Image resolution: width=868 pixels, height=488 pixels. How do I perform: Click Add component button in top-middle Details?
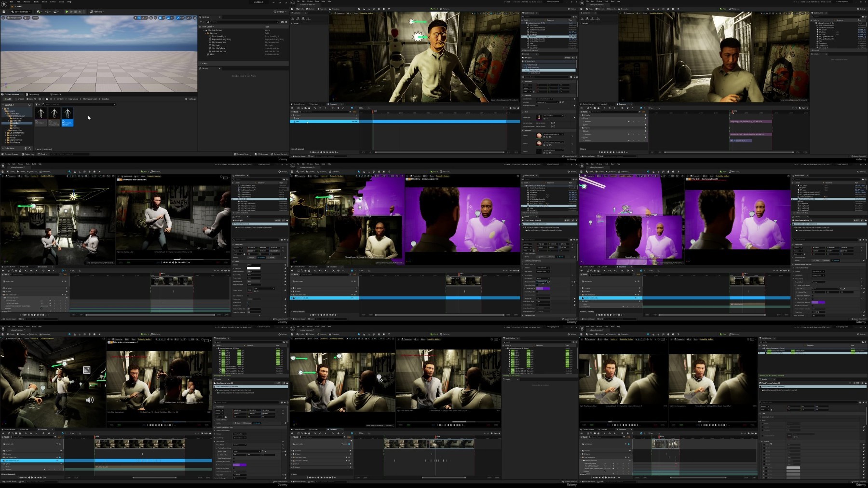click(568, 57)
